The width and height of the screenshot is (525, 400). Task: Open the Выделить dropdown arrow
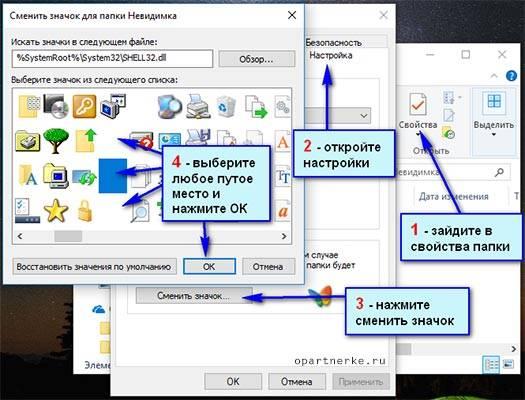tap(494, 135)
